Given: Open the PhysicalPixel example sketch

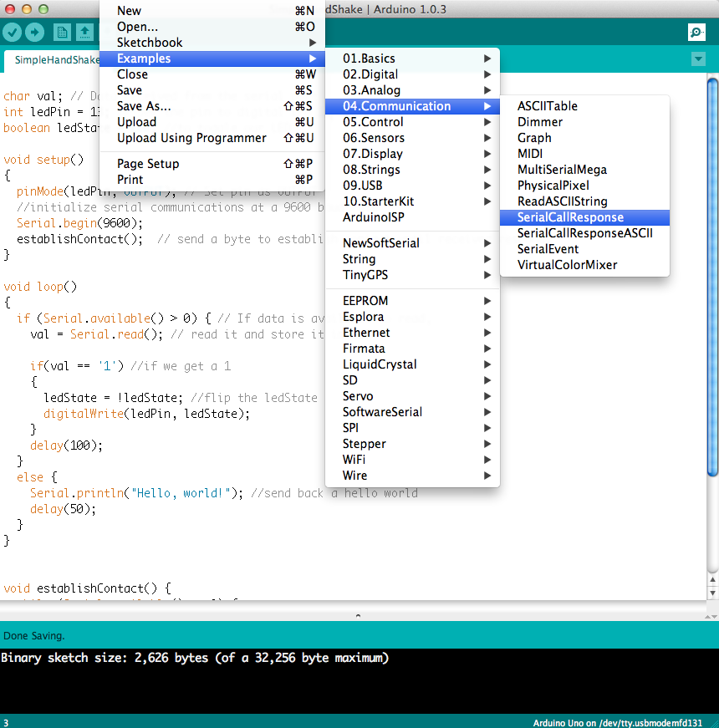Looking at the screenshot, I should (x=584, y=186).
